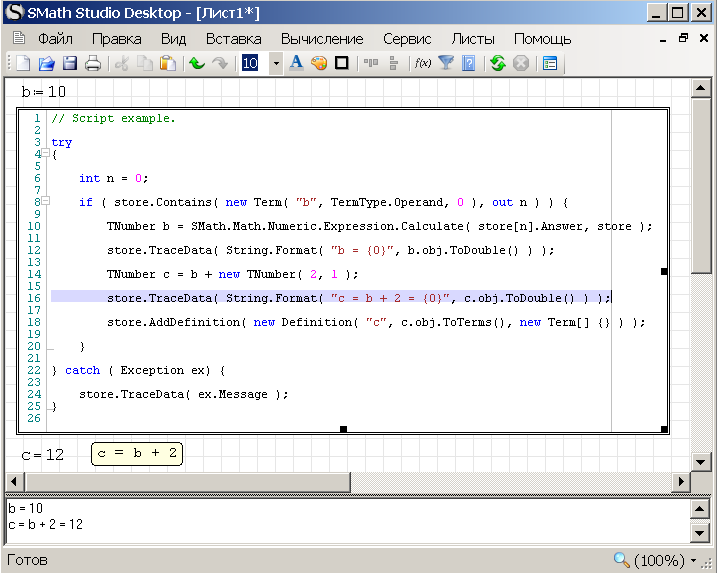The width and height of the screenshot is (717, 573).
Task: Open the Вставка menu
Action: pyautogui.click(x=233, y=39)
